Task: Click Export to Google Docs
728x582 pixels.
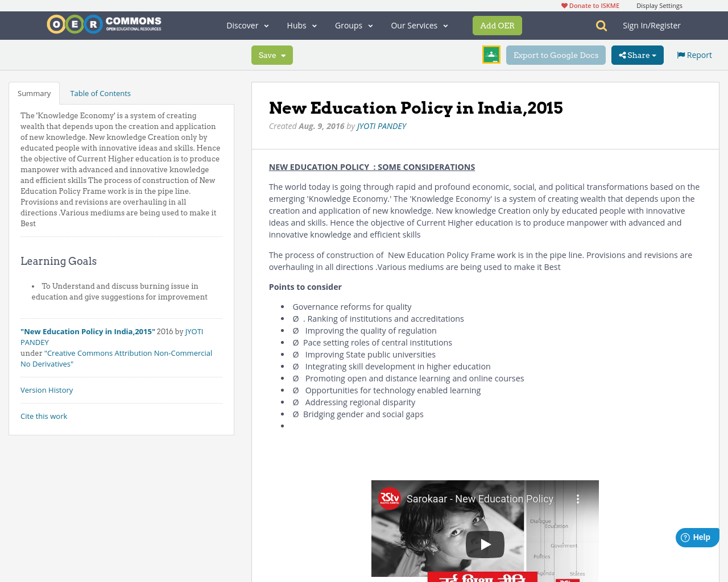Action: (x=556, y=55)
